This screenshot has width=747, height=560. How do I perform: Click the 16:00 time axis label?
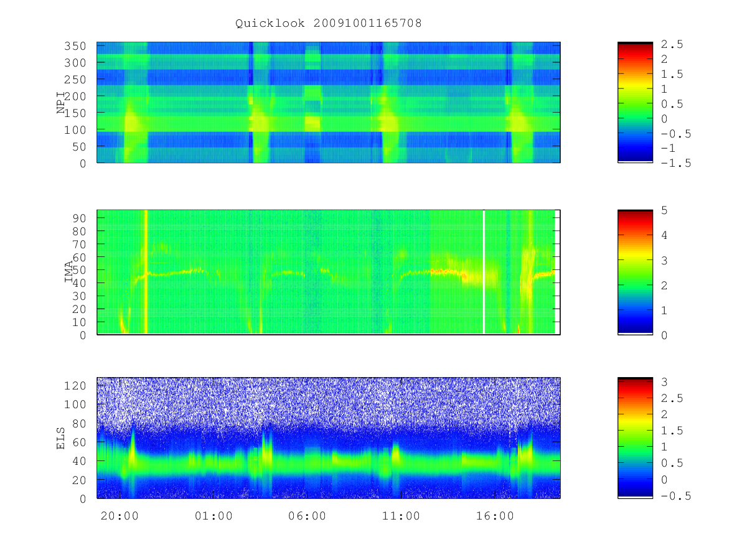tap(495, 516)
